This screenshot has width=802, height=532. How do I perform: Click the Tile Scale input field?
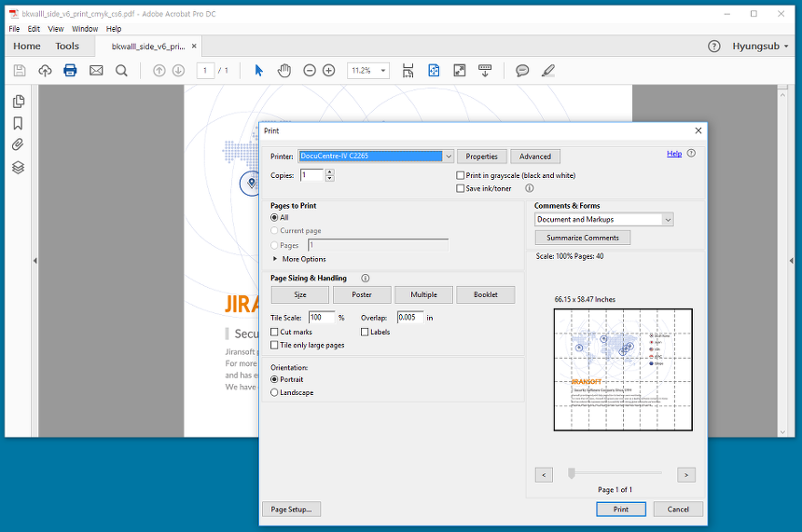point(322,318)
